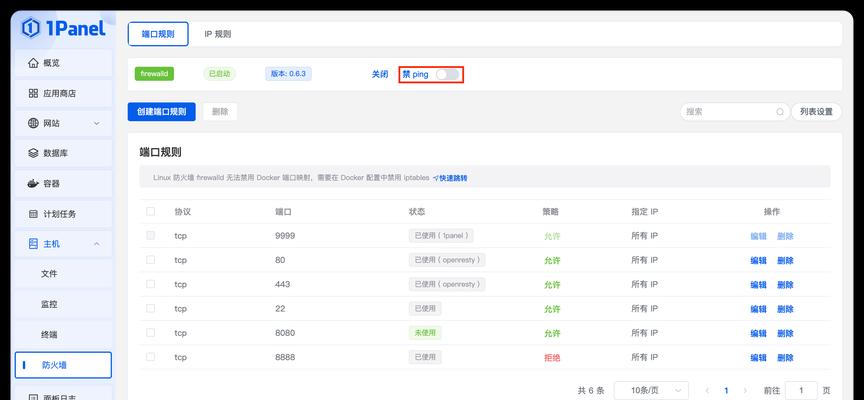Click the 数据库 layers icon

33,153
